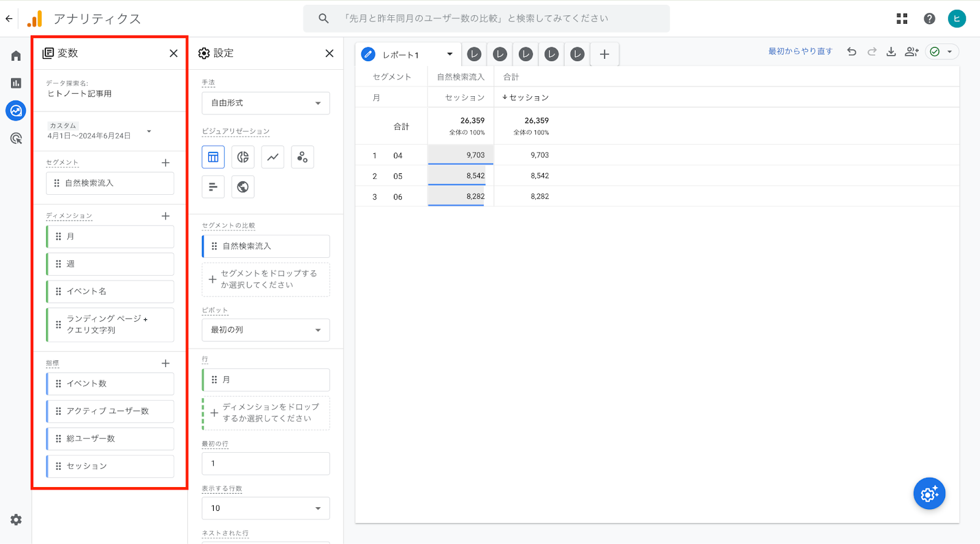Screen dimensions: 980x544
Task: Open the floating insights gear button
Action: pos(929,494)
